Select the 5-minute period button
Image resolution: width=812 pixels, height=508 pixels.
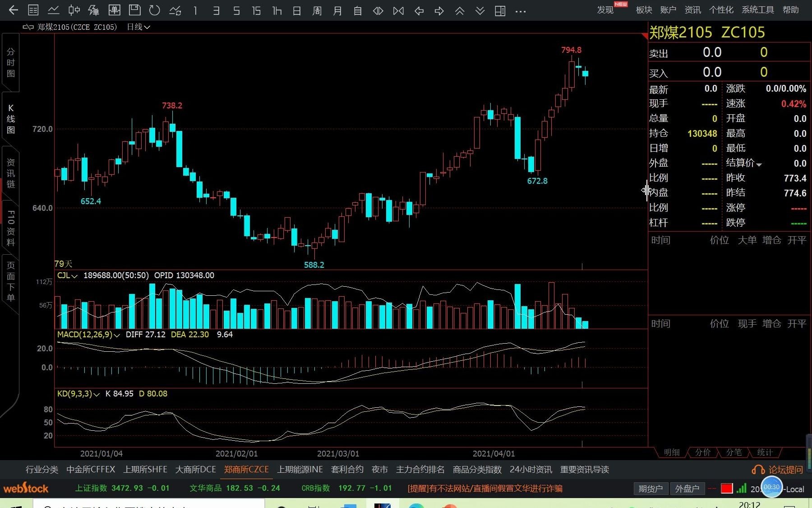pos(236,10)
